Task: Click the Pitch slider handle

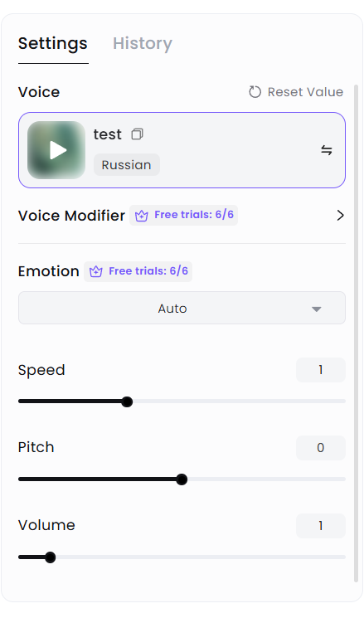Action: point(182,479)
